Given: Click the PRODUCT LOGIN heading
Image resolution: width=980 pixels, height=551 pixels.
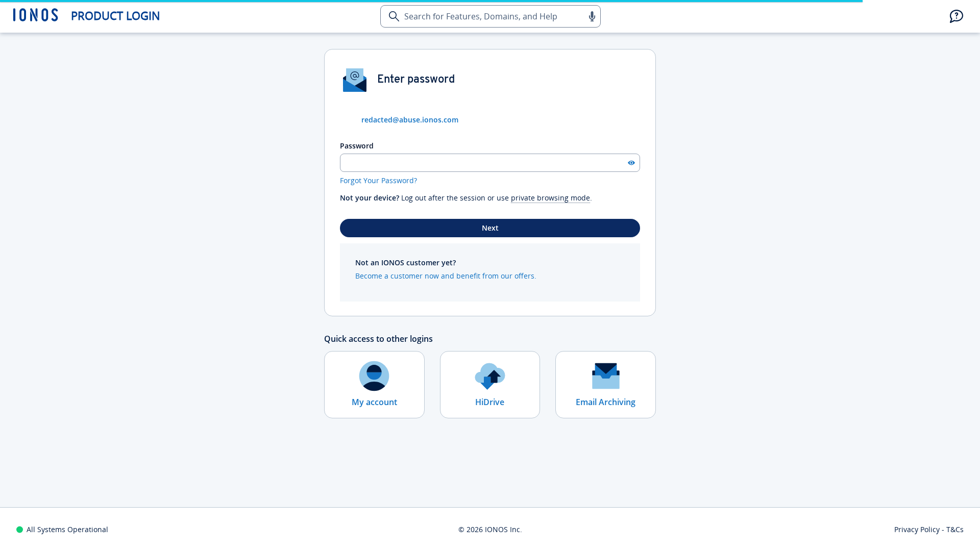Looking at the screenshot, I should (115, 16).
